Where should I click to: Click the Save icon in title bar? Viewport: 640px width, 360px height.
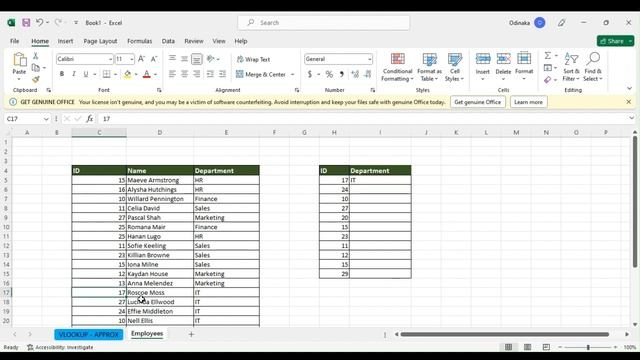coord(26,23)
